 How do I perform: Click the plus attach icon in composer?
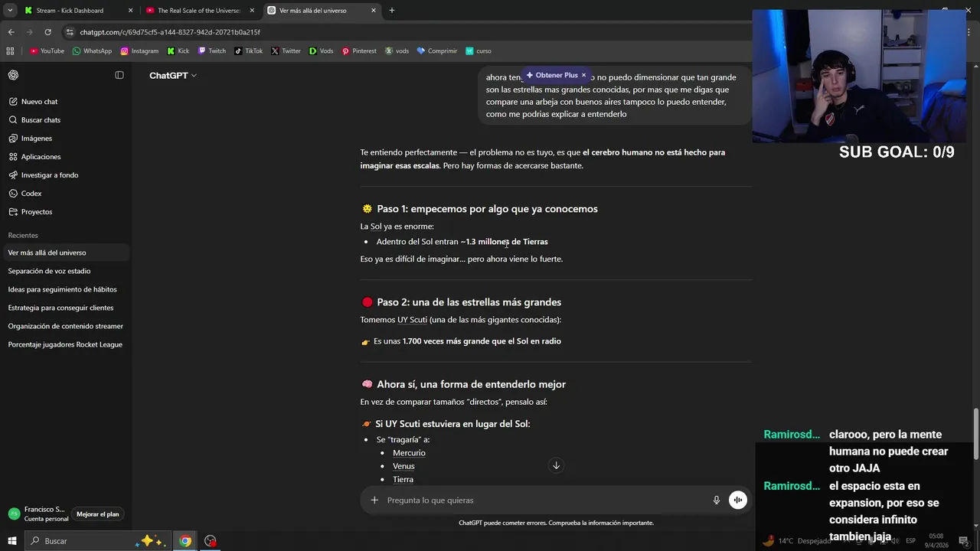(374, 500)
